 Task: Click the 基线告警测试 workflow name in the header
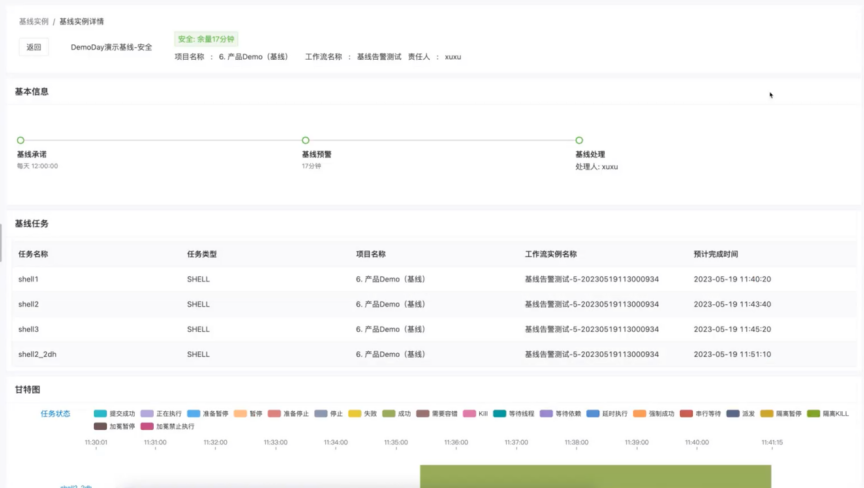(379, 57)
